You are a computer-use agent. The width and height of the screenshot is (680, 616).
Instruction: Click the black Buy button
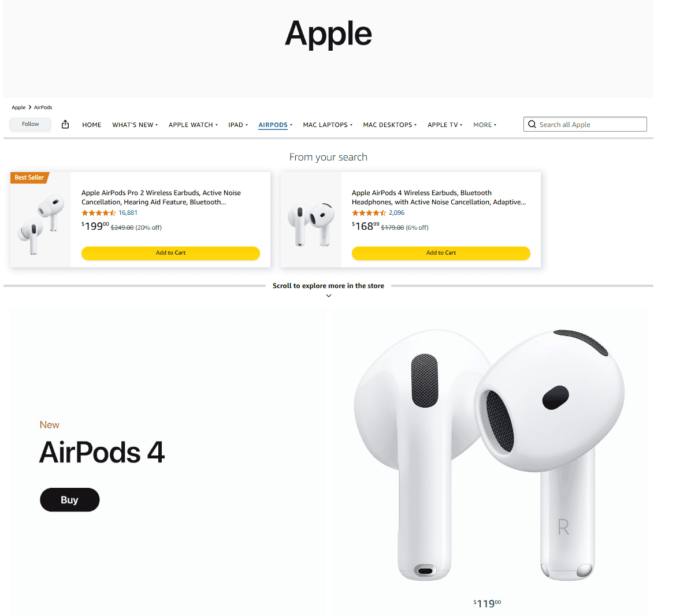point(69,500)
